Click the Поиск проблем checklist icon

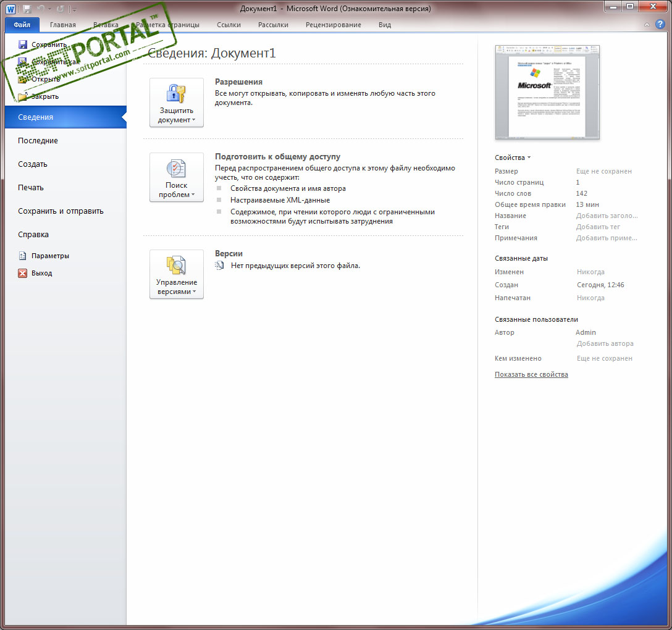click(x=176, y=169)
